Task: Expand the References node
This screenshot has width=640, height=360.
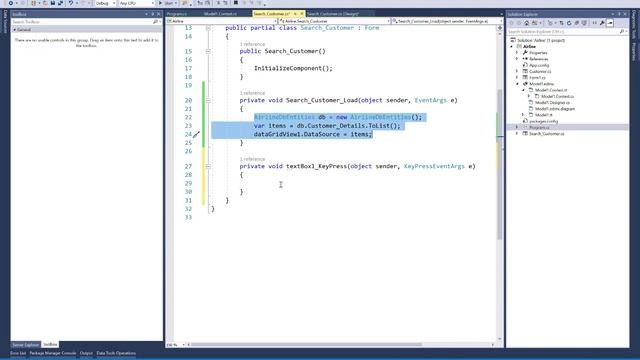Action: (x=517, y=59)
